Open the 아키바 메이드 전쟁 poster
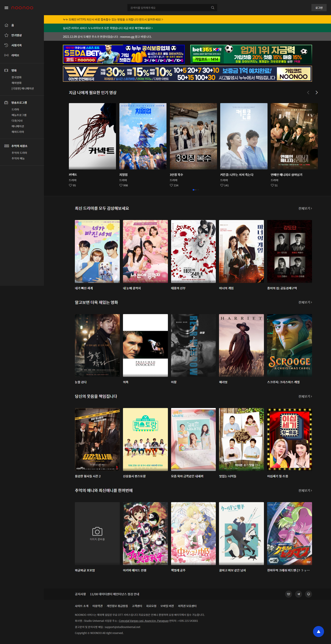The width and height of the screenshot is (331, 644). [x=145, y=533]
